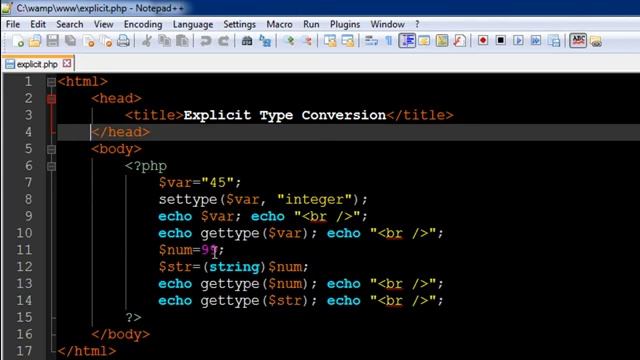This screenshot has height=360, width=640.
Task: Click the Close All documents icon
Action: click(x=106, y=41)
